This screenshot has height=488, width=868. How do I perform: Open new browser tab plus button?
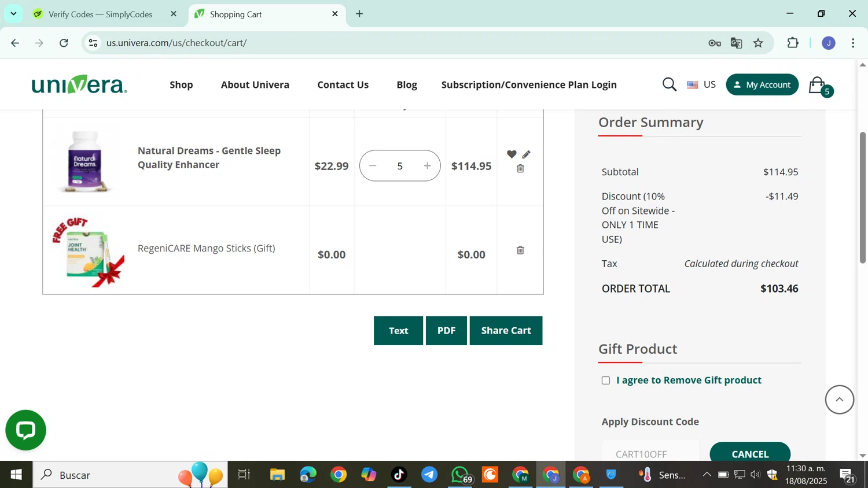point(359,14)
